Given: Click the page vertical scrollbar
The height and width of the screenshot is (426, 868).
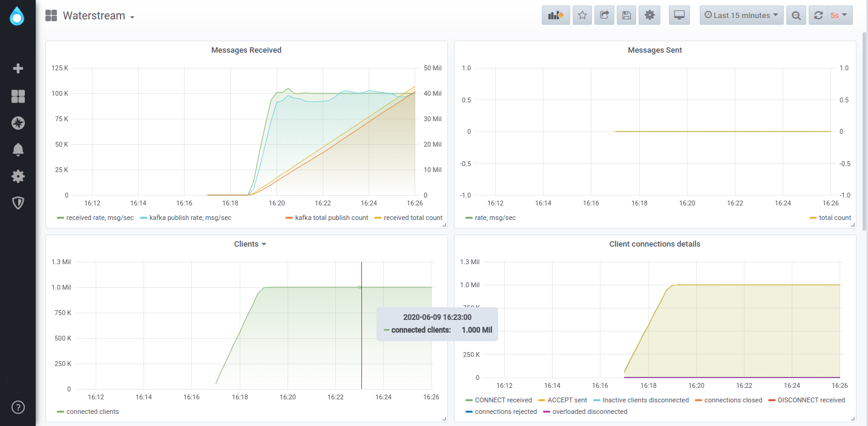Looking at the screenshot, I should 864,131.
